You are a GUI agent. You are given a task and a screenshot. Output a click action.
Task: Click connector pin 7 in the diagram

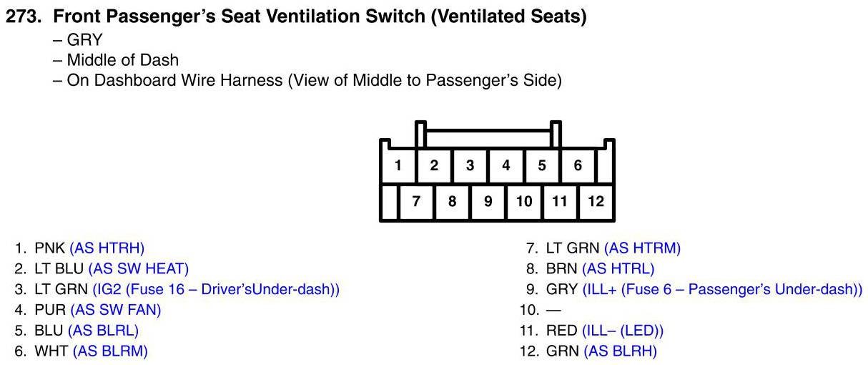(416, 202)
